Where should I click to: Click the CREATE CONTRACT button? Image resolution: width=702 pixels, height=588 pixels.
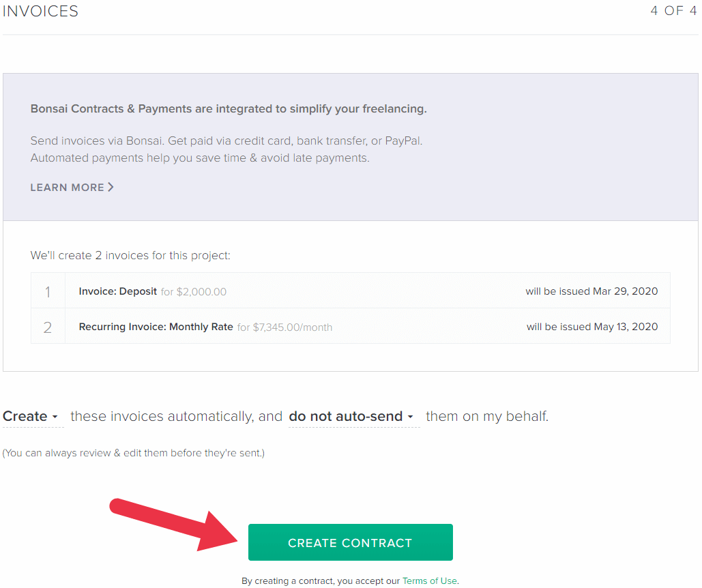[x=350, y=542]
